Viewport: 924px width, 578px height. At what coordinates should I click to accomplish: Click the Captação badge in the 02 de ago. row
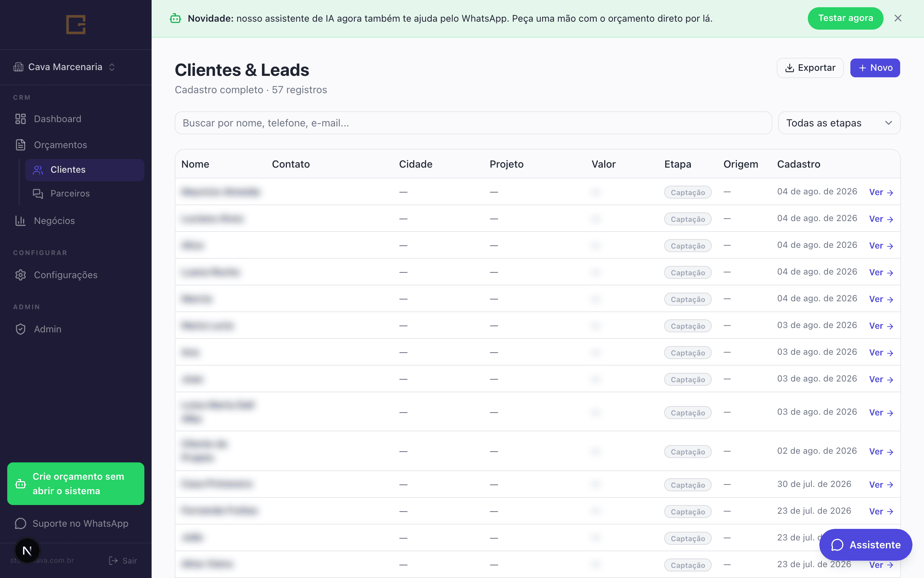tap(688, 452)
